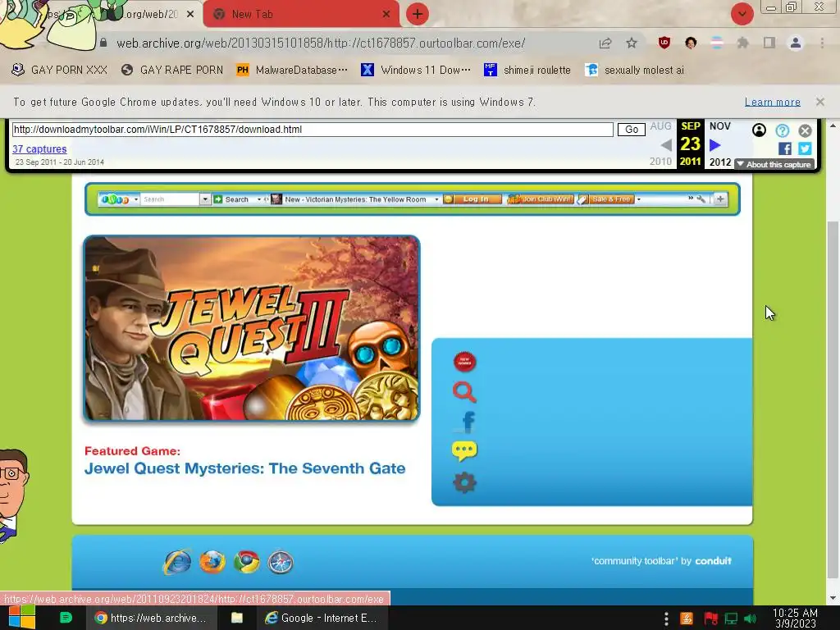Dismiss the Chrome update notification bar
Image resolution: width=840 pixels, height=630 pixels.
click(x=819, y=102)
